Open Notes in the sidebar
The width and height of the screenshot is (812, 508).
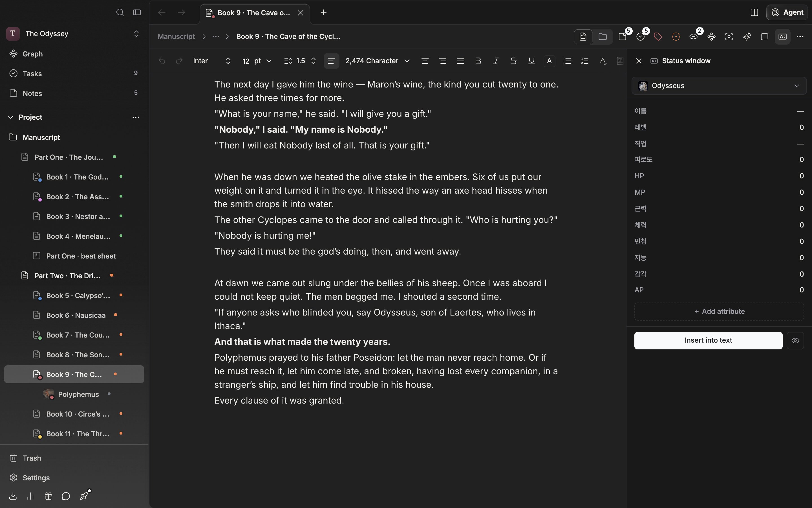74,93
